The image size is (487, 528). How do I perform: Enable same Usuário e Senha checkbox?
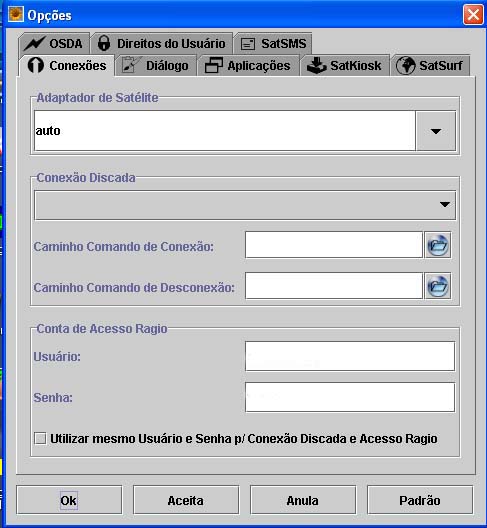click(x=40, y=438)
